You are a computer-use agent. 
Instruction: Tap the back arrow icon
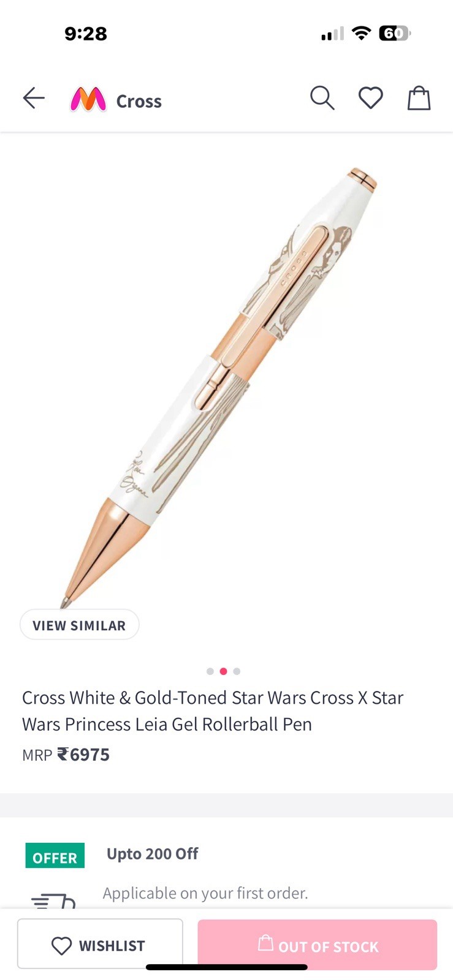pos(34,98)
